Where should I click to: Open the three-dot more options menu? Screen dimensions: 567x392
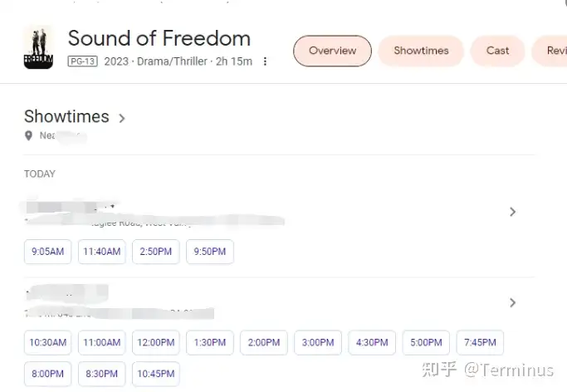pos(265,61)
